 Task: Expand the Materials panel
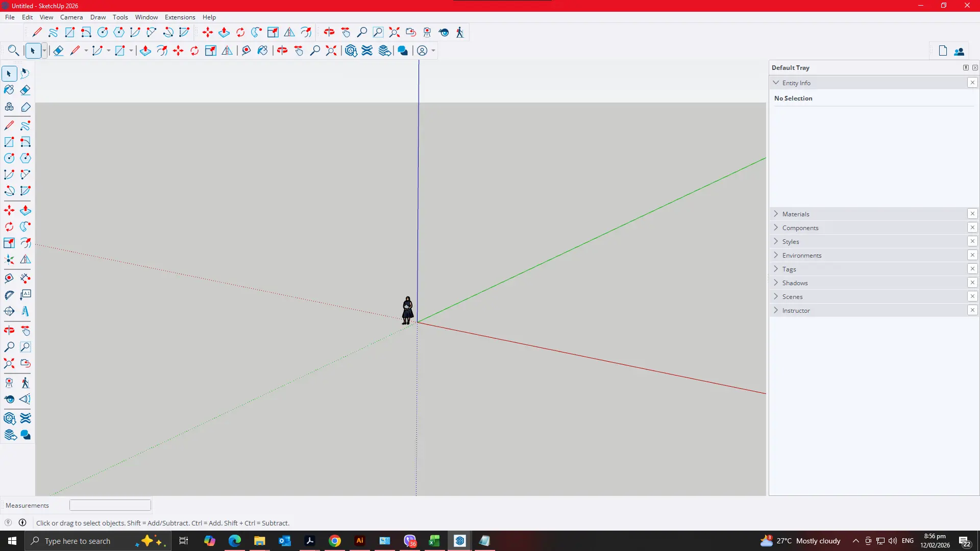tap(776, 214)
